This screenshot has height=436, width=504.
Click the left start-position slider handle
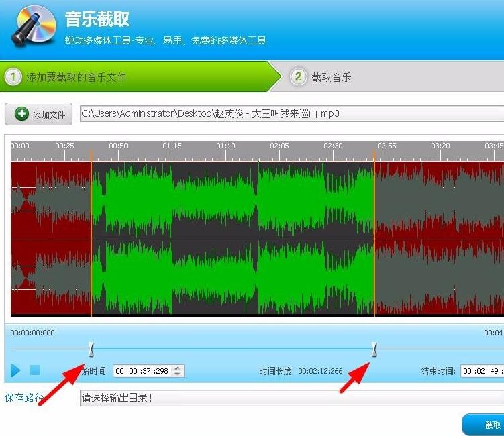[91, 349]
